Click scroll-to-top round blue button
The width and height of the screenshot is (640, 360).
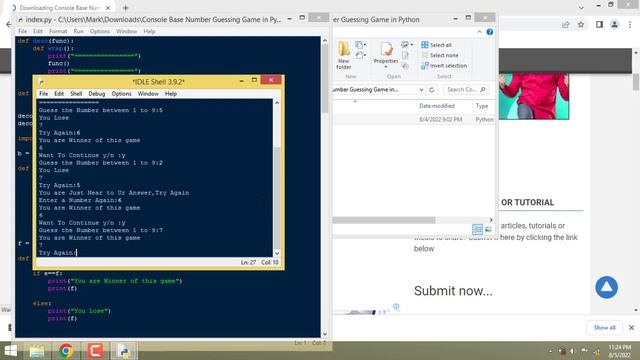point(606,287)
